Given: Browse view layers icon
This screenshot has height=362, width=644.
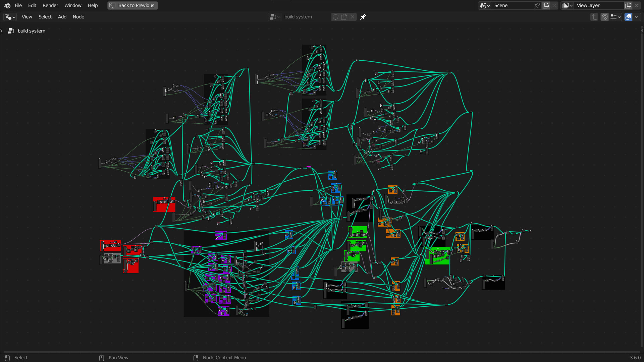Looking at the screenshot, I should click(567, 5).
